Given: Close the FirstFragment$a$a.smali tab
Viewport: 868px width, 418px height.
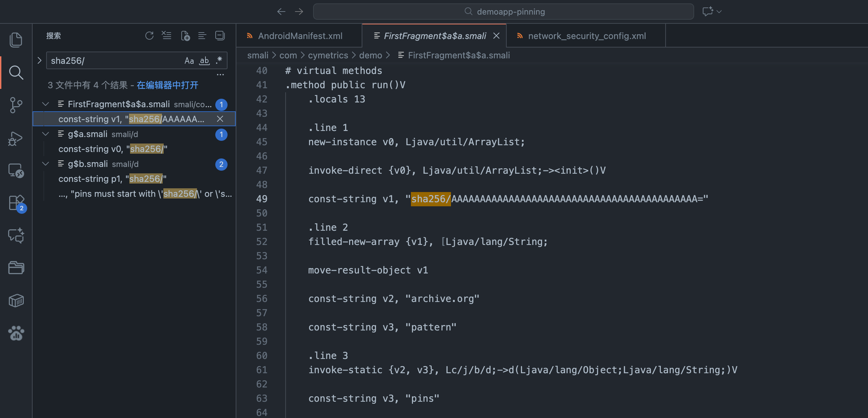Looking at the screenshot, I should [x=496, y=36].
